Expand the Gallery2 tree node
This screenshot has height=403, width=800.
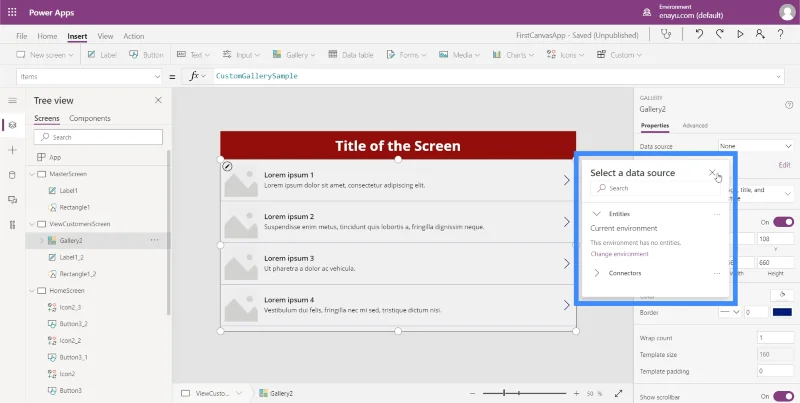pos(41,240)
